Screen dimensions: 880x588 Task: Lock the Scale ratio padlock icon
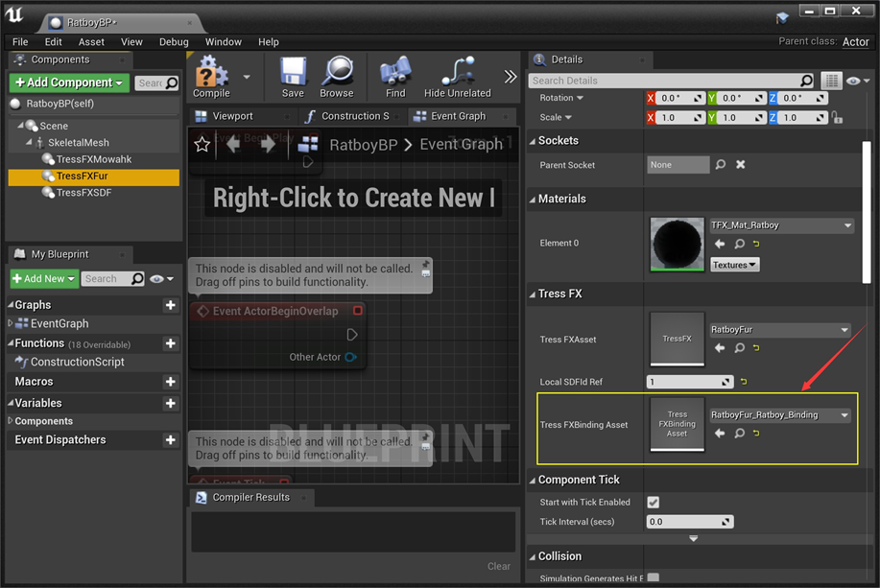[x=838, y=118]
